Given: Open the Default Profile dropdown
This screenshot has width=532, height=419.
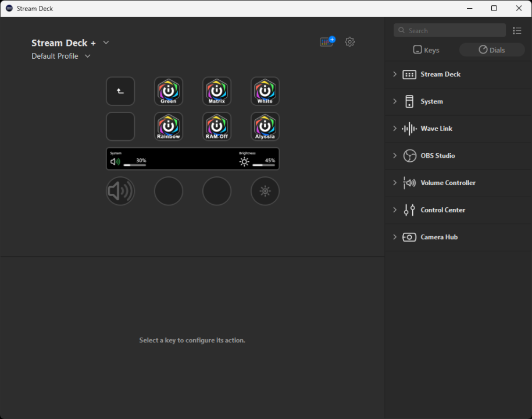Looking at the screenshot, I should coord(87,56).
